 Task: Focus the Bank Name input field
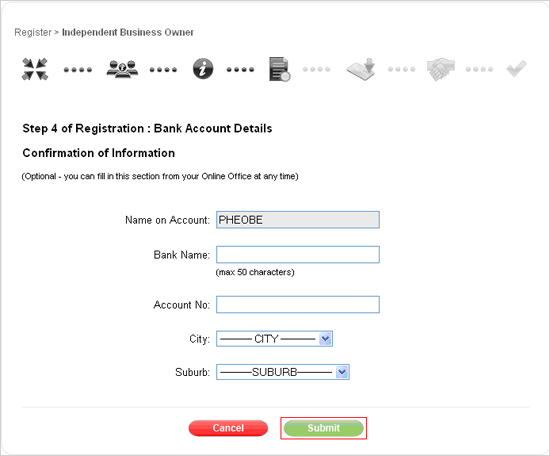coord(298,255)
